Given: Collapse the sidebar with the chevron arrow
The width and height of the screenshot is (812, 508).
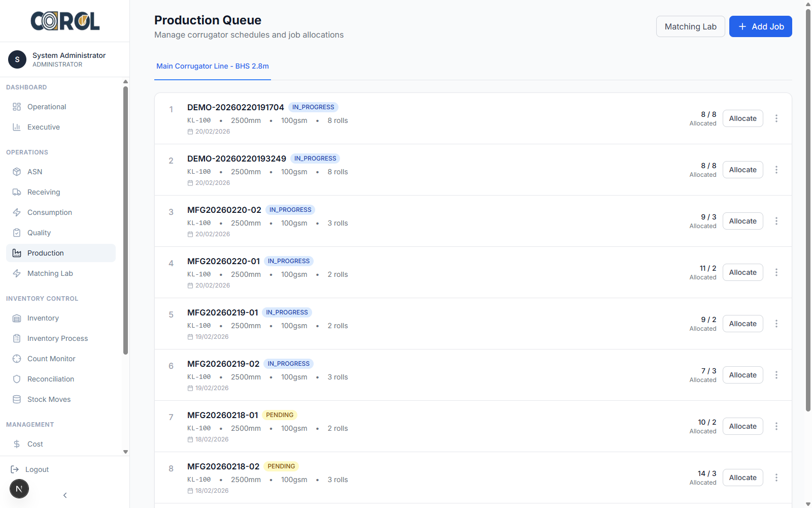Looking at the screenshot, I should (x=64, y=495).
